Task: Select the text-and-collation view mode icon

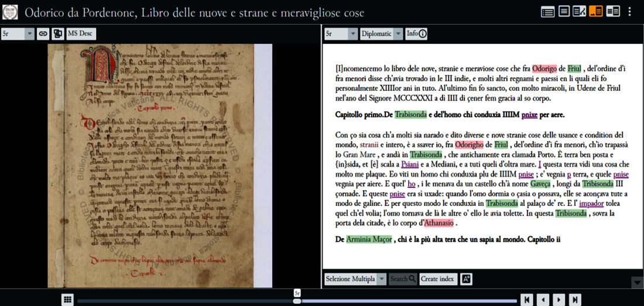Action: [x=580, y=12]
